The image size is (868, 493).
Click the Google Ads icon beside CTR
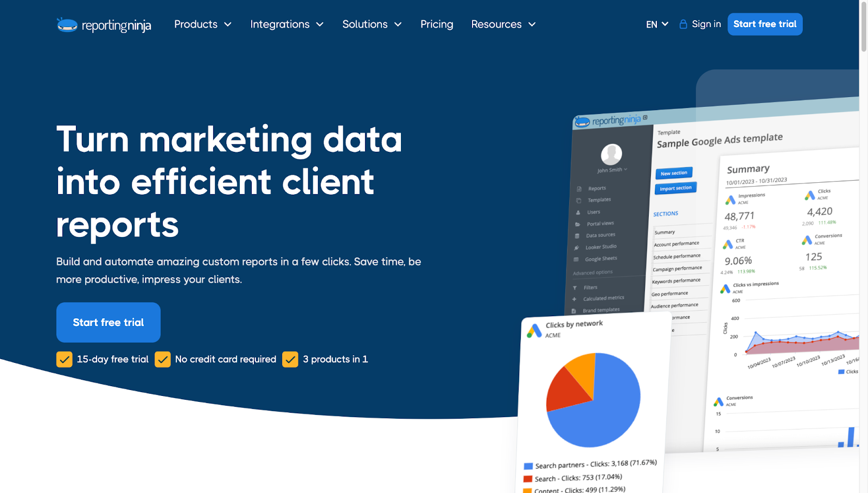[x=727, y=245]
